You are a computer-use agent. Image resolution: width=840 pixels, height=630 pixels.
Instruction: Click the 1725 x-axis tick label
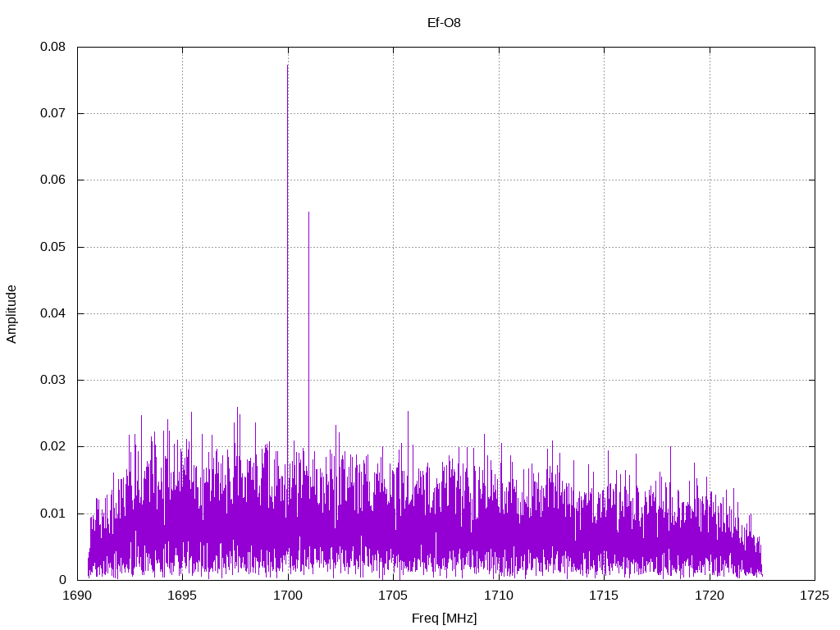tap(815, 596)
